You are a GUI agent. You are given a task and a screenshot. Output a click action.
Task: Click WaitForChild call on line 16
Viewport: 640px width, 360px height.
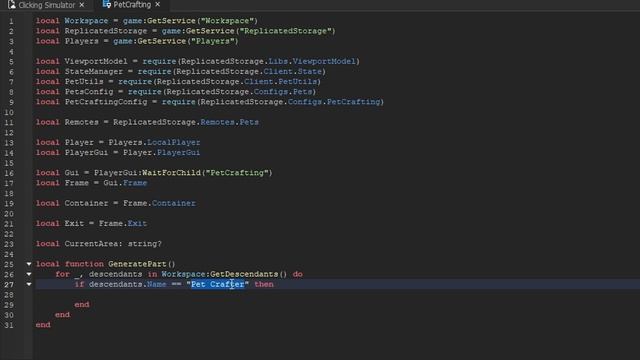point(171,173)
